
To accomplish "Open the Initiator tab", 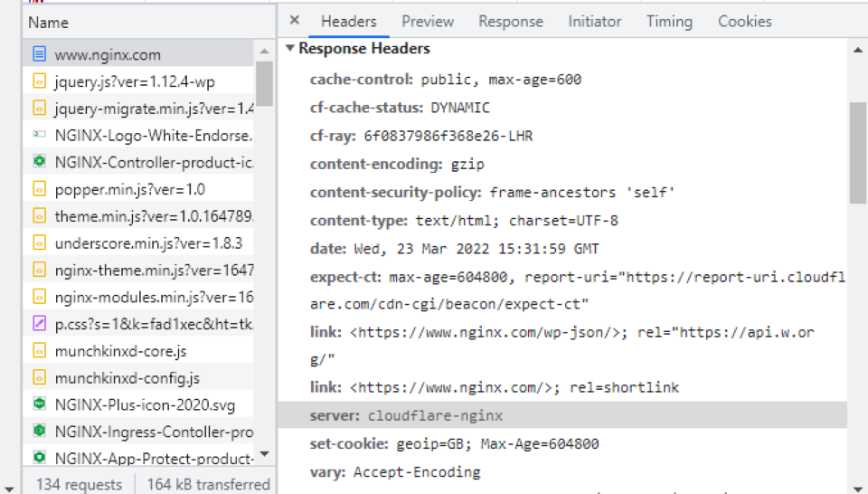I will 595,22.
